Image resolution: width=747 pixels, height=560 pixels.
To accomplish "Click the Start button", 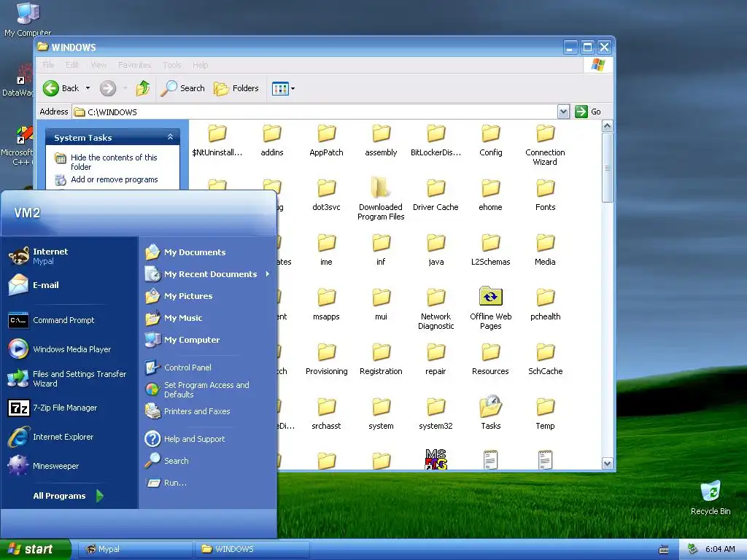I will [35, 549].
